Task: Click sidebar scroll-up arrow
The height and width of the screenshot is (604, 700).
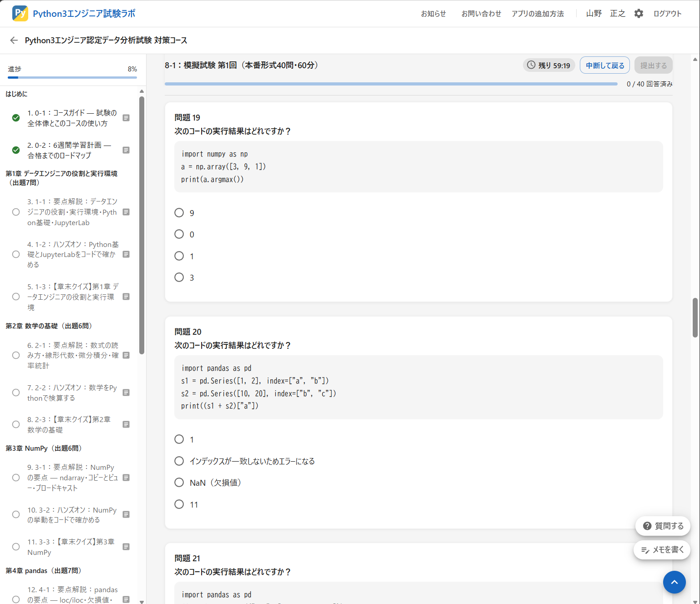Action: point(142,91)
